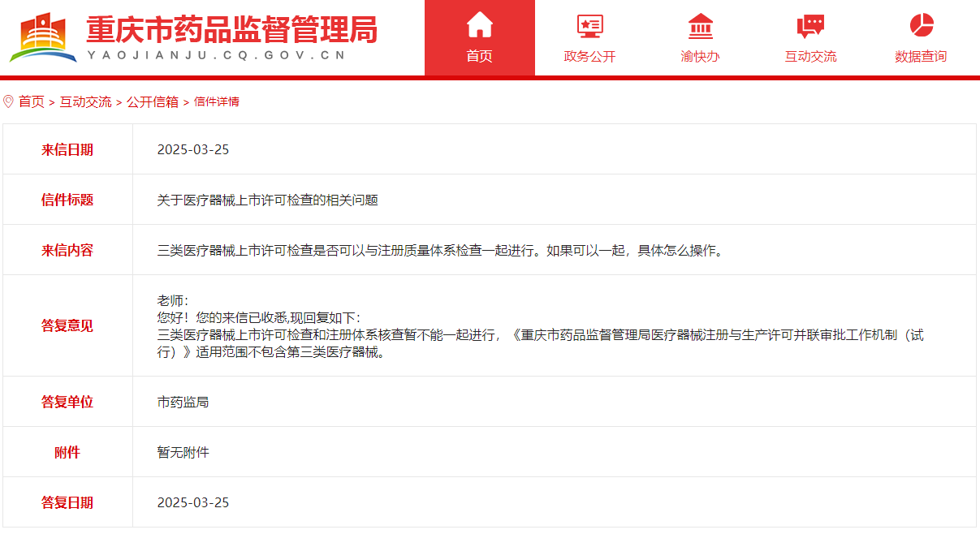Click the reply paragraph in 答复意见 row
This screenshot has height=534, width=980.
pos(539,335)
